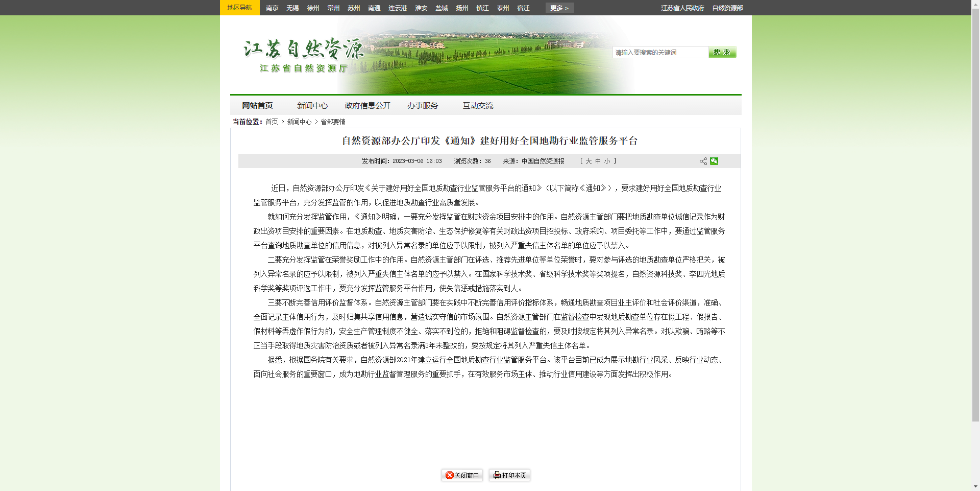Open the 新闻中心 navigation menu
Image resolution: width=980 pixels, height=491 pixels.
(312, 106)
